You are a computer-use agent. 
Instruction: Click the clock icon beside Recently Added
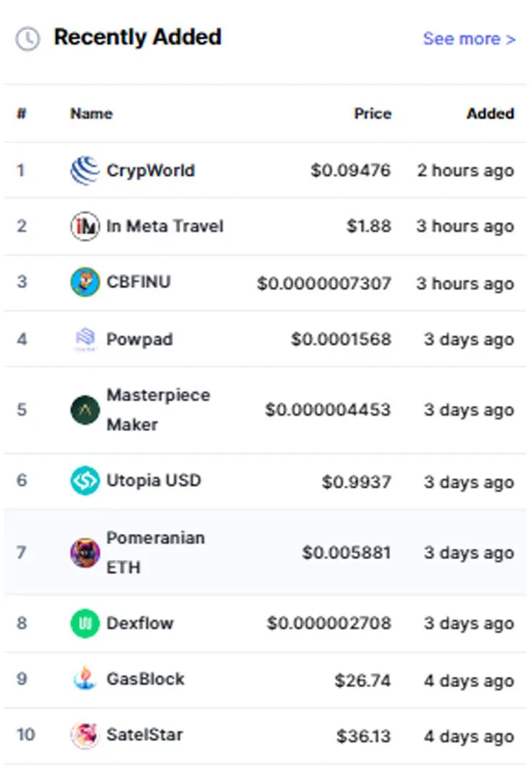click(27, 38)
